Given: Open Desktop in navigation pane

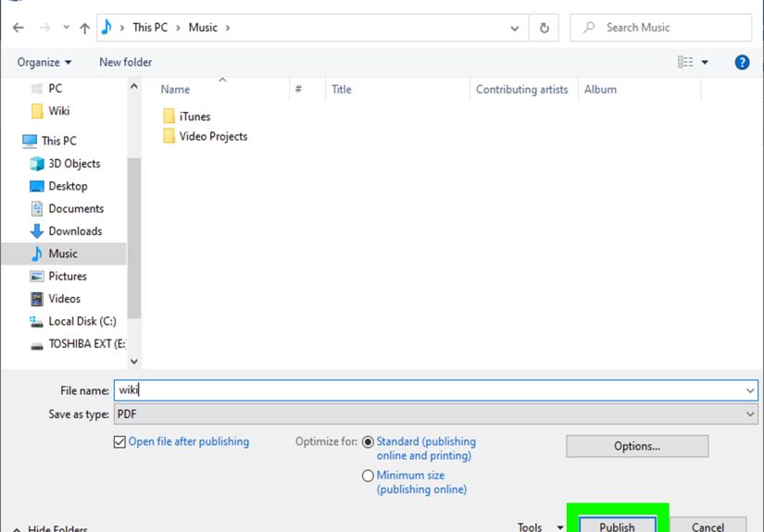Looking at the screenshot, I should pyautogui.click(x=68, y=186).
